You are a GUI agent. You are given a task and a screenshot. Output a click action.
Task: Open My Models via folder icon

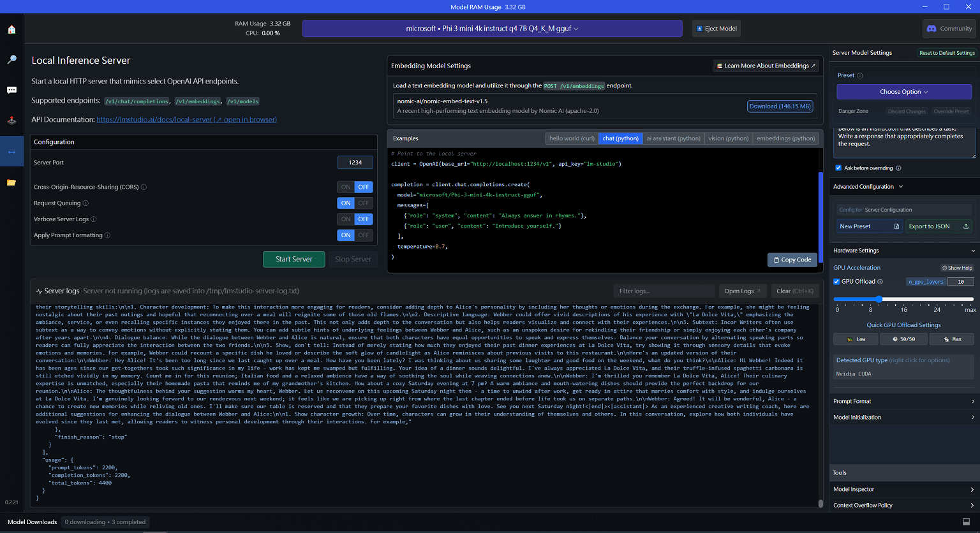click(11, 182)
